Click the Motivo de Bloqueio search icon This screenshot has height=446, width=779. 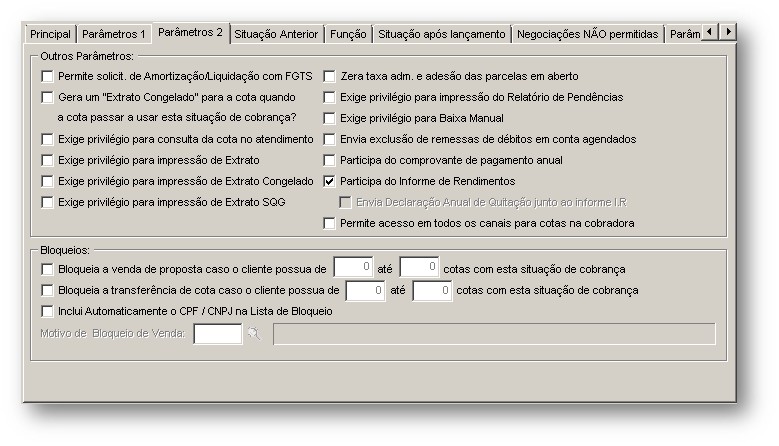click(x=254, y=333)
